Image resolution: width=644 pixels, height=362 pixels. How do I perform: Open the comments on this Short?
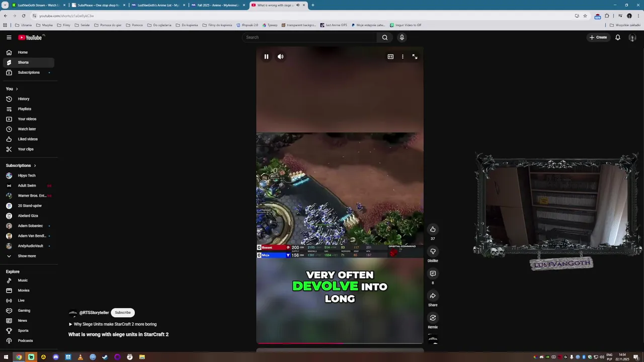tap(433, 274)
